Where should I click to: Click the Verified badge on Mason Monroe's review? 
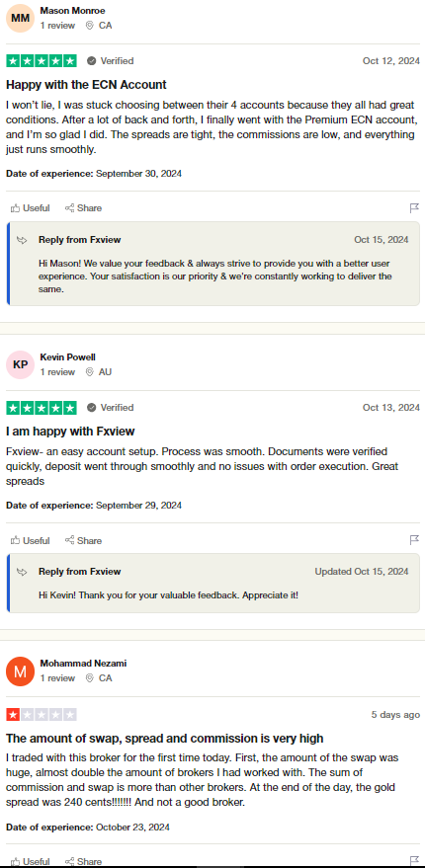[x=111, y=61]
